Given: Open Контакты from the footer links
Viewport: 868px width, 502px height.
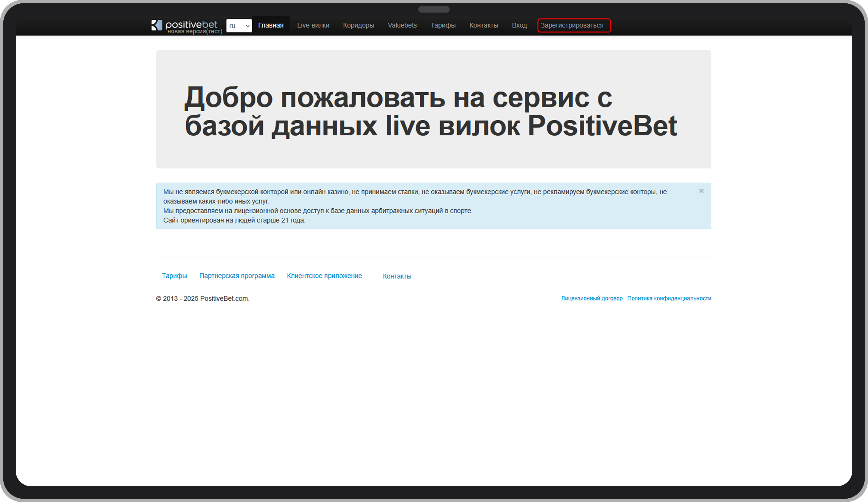Looking at the screenshot, I should pyautogui.click(x=397, y=276).
